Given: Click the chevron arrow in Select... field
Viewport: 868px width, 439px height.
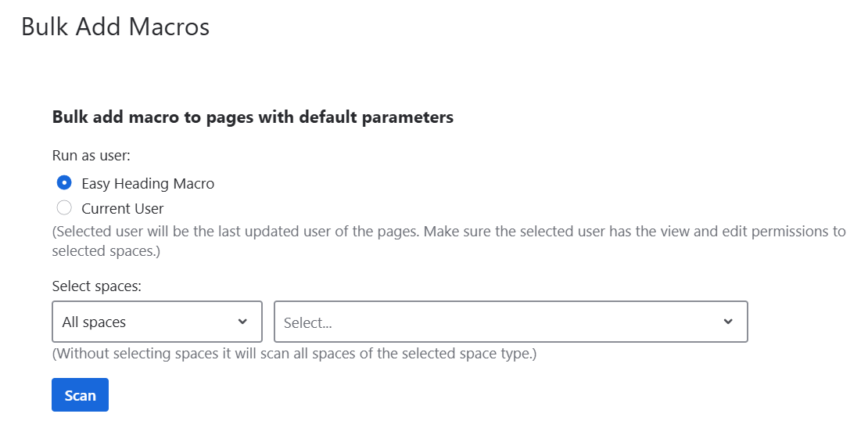Looking at the screenshot, I should coord(729,322).
